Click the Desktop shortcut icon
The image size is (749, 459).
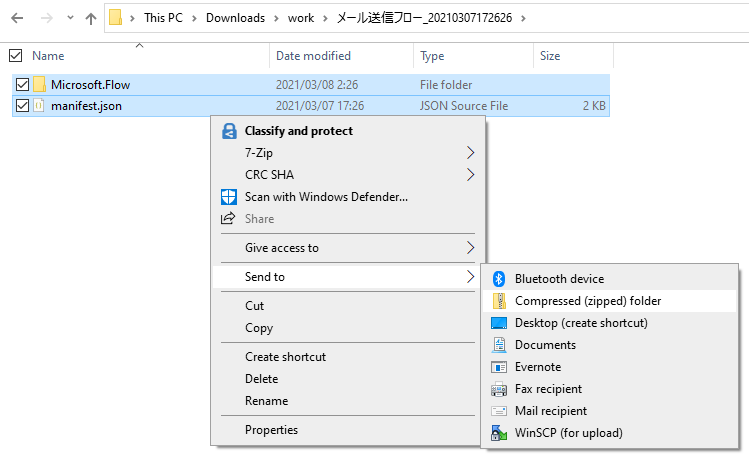pos(499,323)
